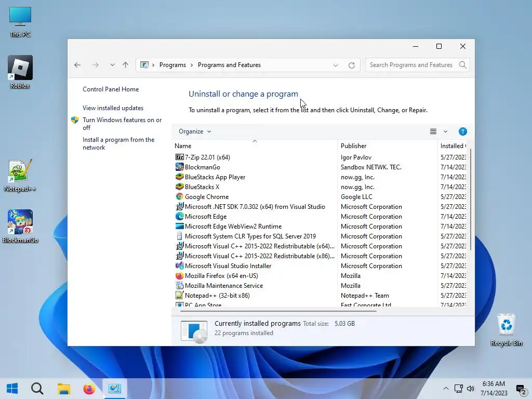Open recent locations dropdown chevron
The width and height of the screenshot is (532, 399).
click(x=112, y=65)
